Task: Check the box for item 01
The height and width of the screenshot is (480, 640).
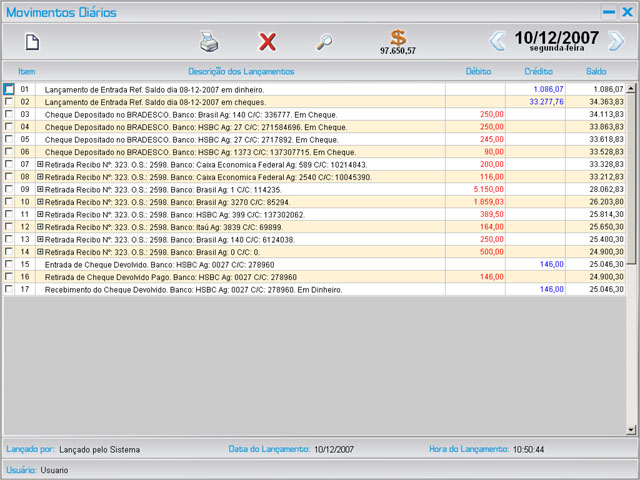Action: pyautogui.click(x=9, y=89)
